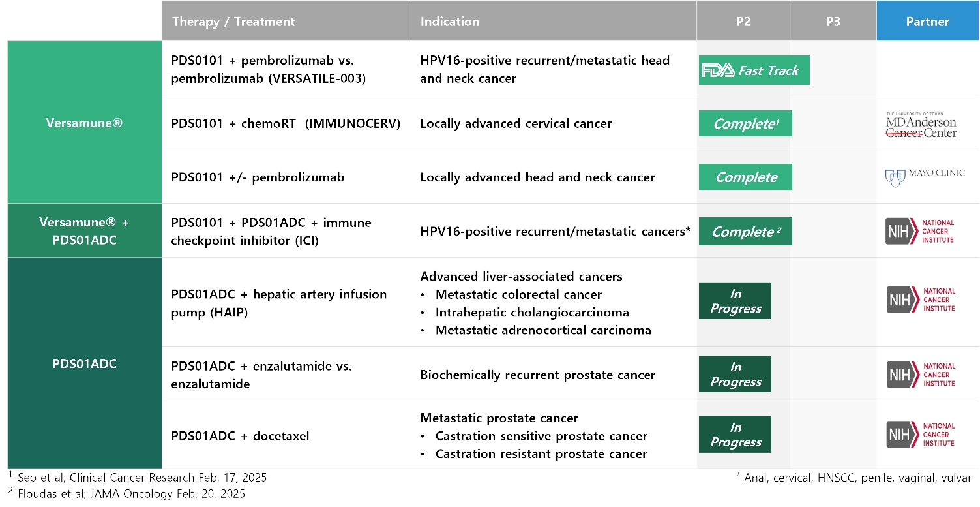Click Complete badge for locally advanced head and neck cancer
980x507 pixels.
point(745,177)
